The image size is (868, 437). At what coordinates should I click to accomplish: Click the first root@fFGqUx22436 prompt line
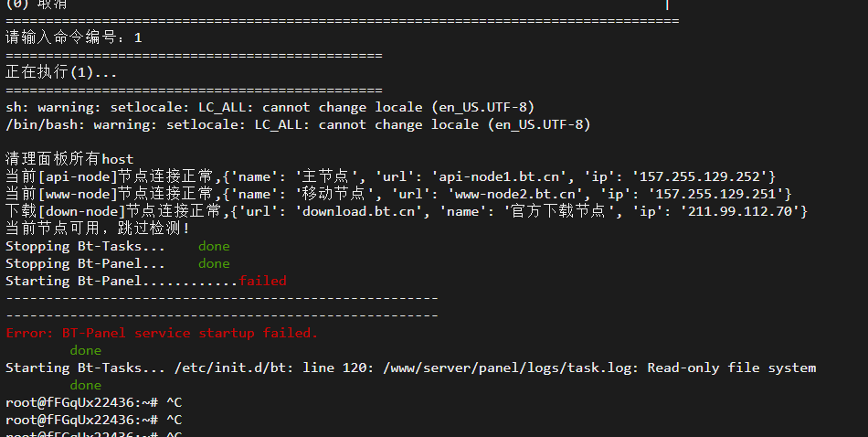tap(93, 402)
